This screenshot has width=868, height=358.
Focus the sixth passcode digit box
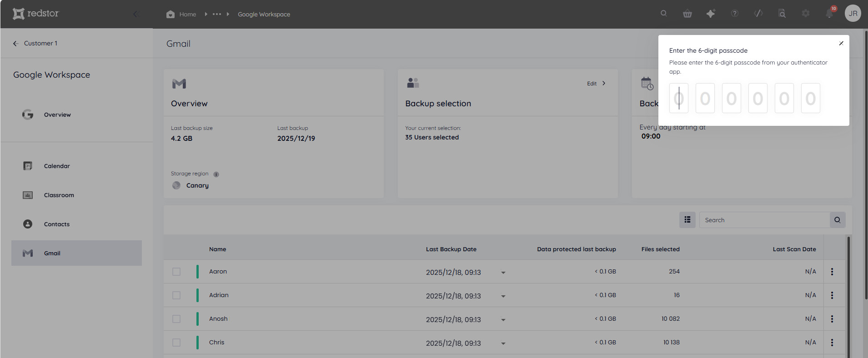pyautogui.click(x=811, y=98)
